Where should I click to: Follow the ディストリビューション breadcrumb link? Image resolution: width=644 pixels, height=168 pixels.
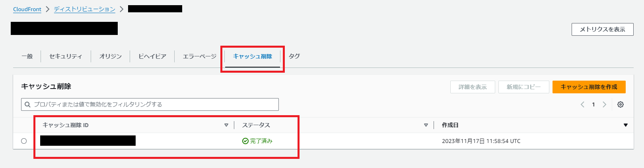(x=85, y=9)
